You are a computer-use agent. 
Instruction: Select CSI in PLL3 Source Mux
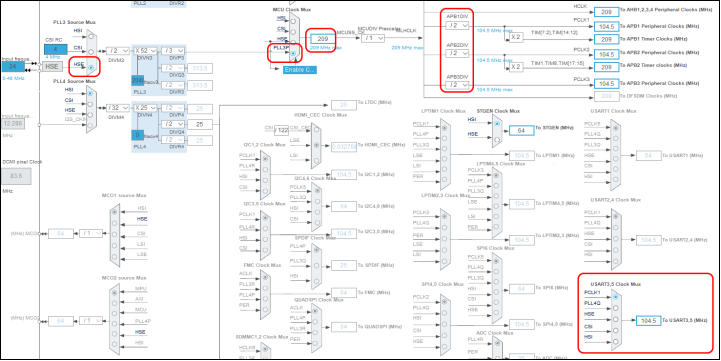click(91, 52)
